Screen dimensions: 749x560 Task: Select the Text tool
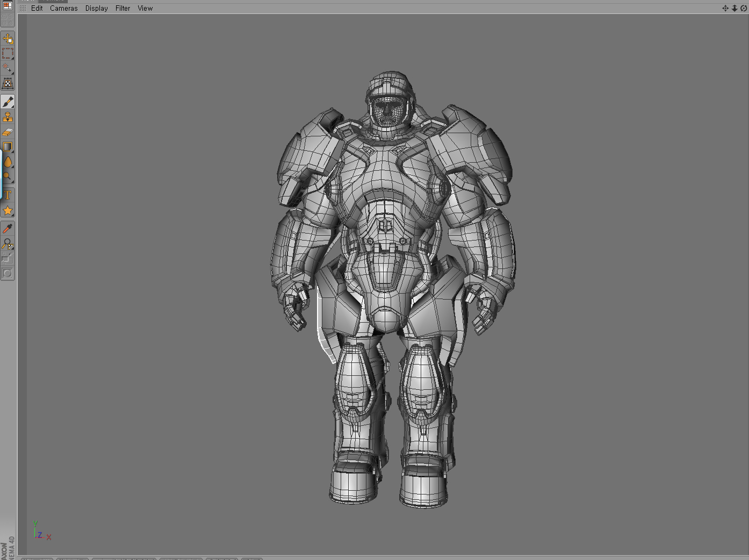(8, 195)
